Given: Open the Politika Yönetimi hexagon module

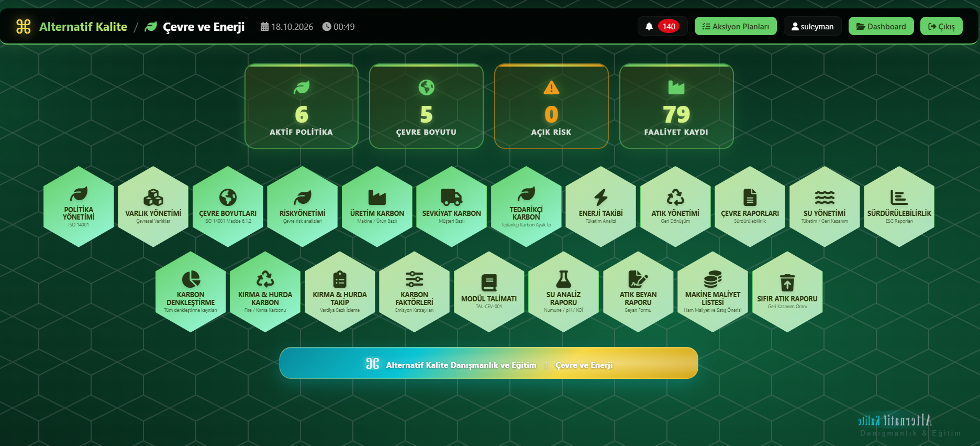Looking at the screenshot, I should coord(79,206).
